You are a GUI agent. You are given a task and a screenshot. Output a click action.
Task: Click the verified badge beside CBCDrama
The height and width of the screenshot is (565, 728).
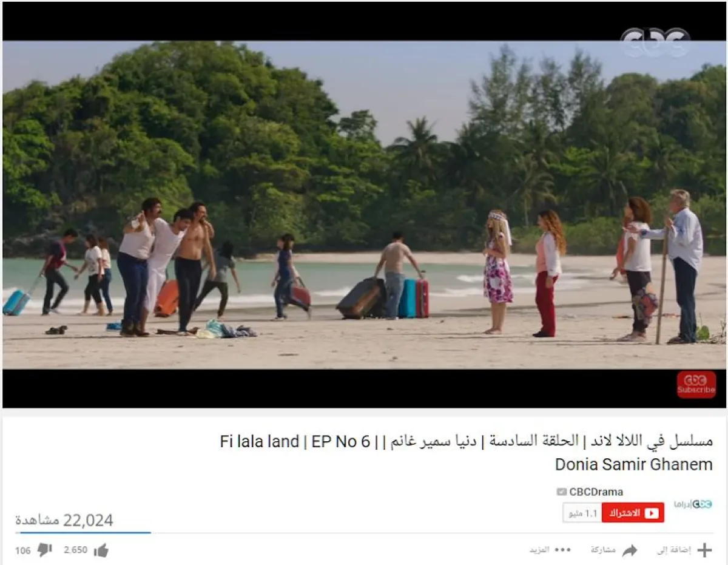[561, 492]
